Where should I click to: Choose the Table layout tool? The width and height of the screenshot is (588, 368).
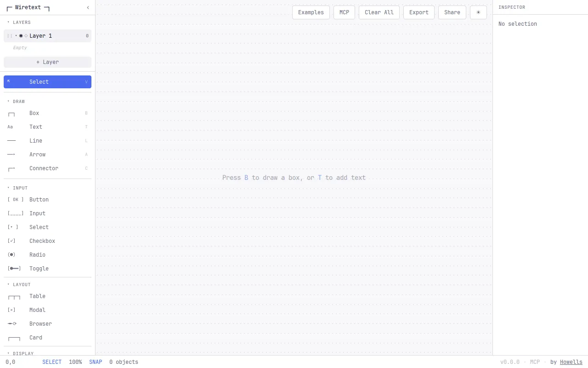(x=47, y=296)
